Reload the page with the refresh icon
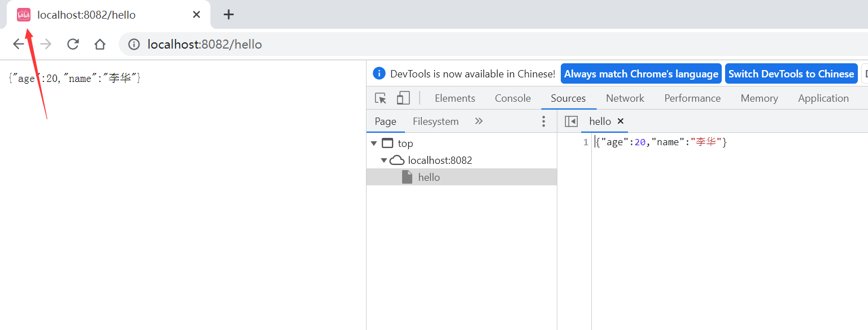 73,44
